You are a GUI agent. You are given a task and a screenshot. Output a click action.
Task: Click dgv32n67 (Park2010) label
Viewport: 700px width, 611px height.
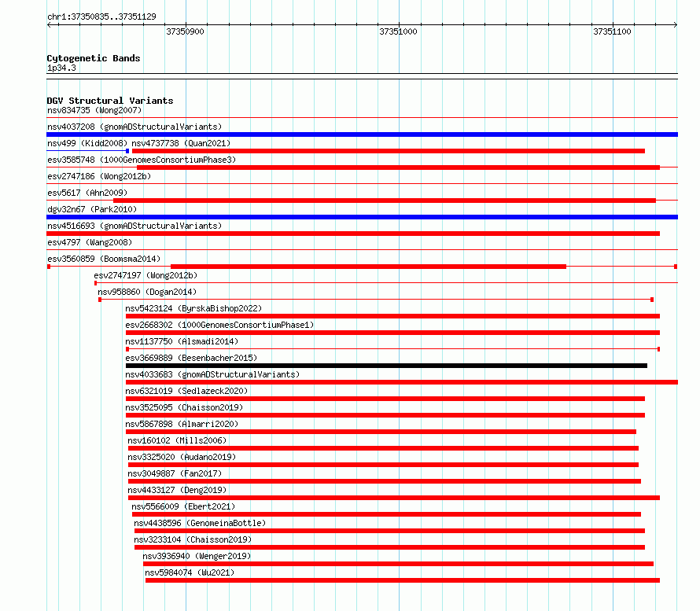pos(92,209)
